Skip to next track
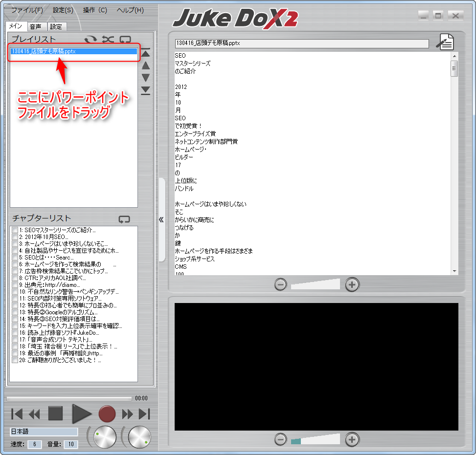 144,414
